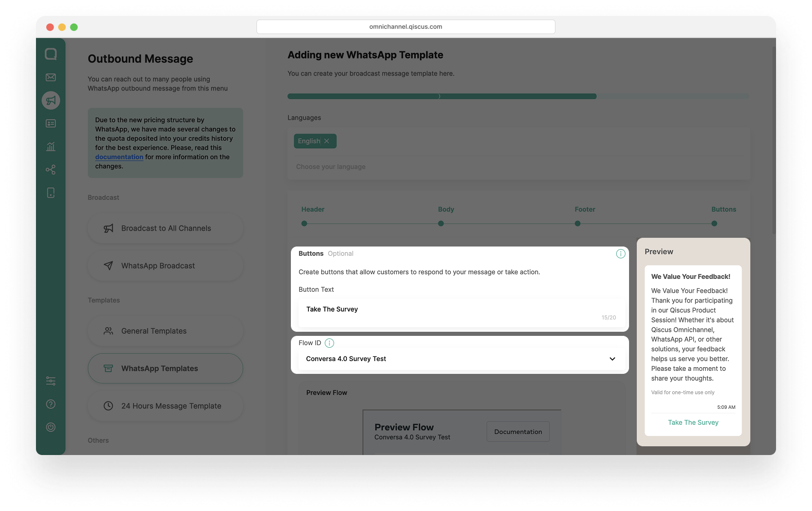This screenshot has height=511, width=812.
Task: Open 24 Hours Message Template
Action: click(x=165, y=406)
